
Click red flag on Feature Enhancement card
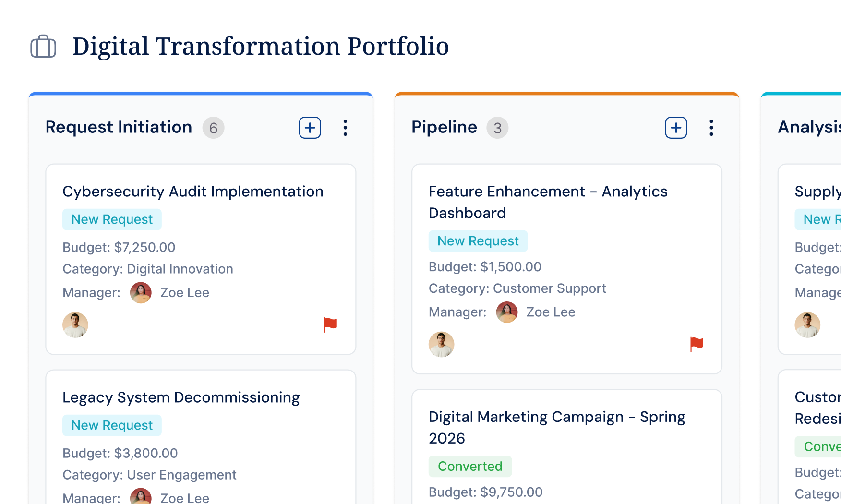pos(697,344)
